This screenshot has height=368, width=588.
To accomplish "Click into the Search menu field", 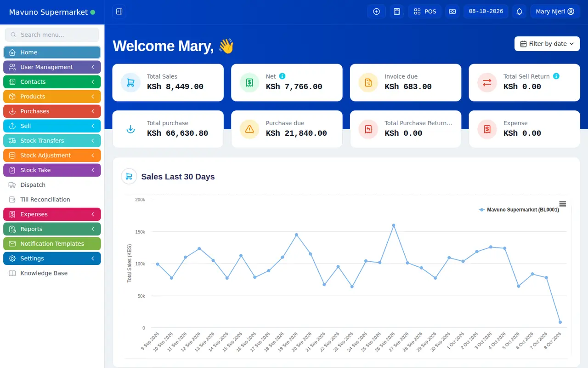I will point(52,34).
